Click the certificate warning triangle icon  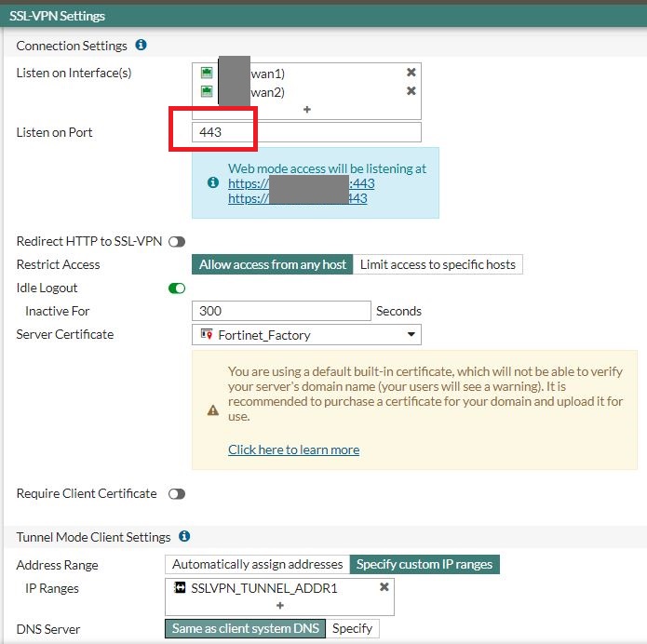[x=213, y=410]
